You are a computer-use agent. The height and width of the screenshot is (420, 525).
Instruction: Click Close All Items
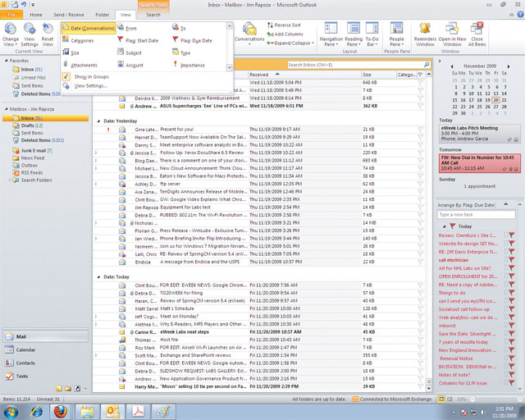(477, 34)
